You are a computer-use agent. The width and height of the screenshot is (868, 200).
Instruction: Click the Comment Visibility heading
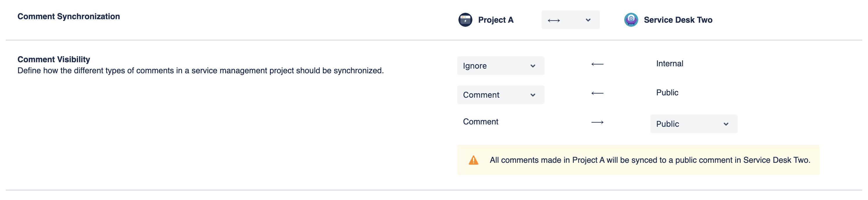tap(54, 60)
